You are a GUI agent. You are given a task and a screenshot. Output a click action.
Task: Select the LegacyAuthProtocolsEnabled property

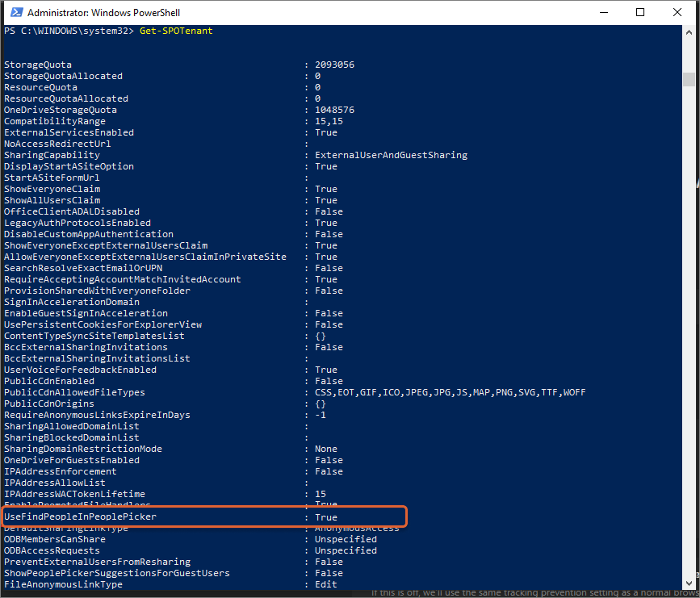[x=78, y=223]
